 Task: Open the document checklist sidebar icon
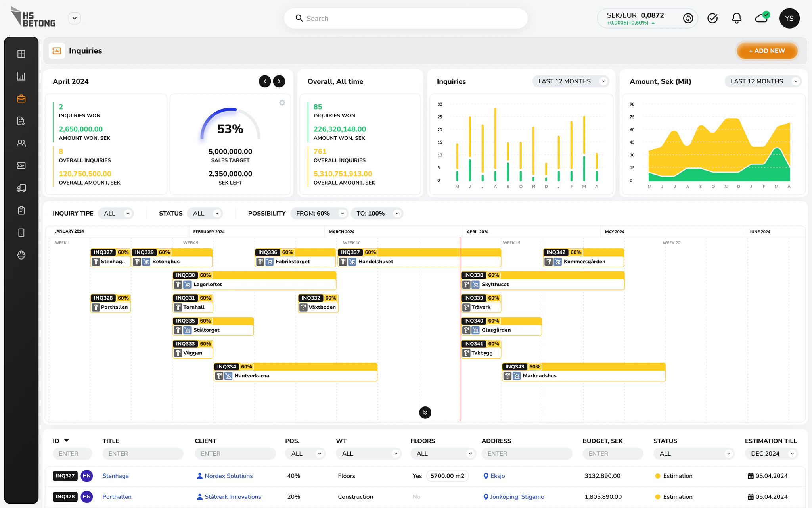point(21,121)
